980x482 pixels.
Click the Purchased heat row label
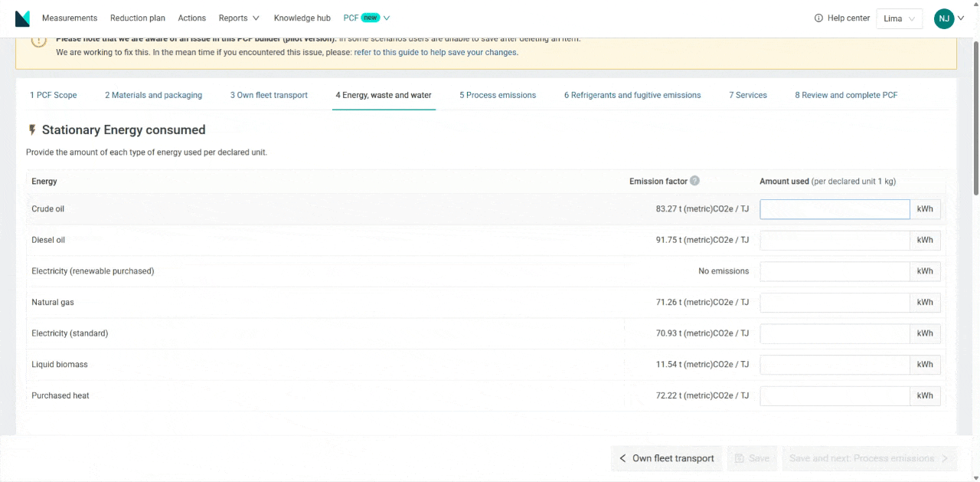60,396
